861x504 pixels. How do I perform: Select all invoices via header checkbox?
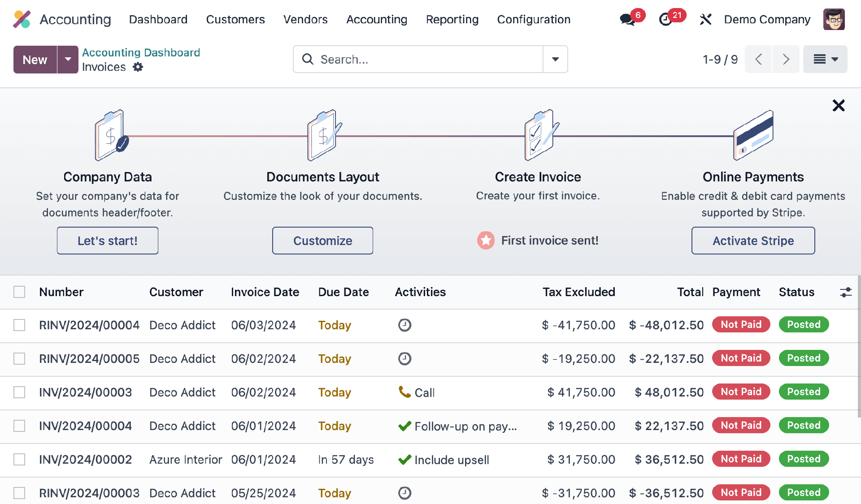pos(19,292)
